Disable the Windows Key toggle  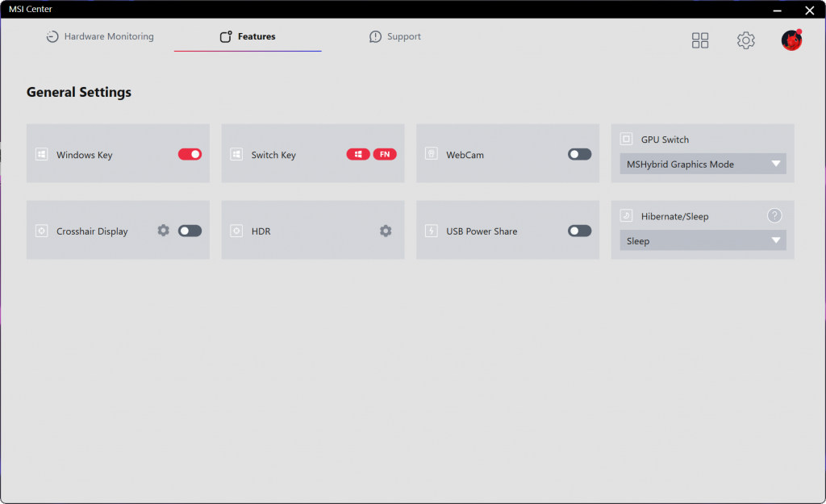point(190,154)
